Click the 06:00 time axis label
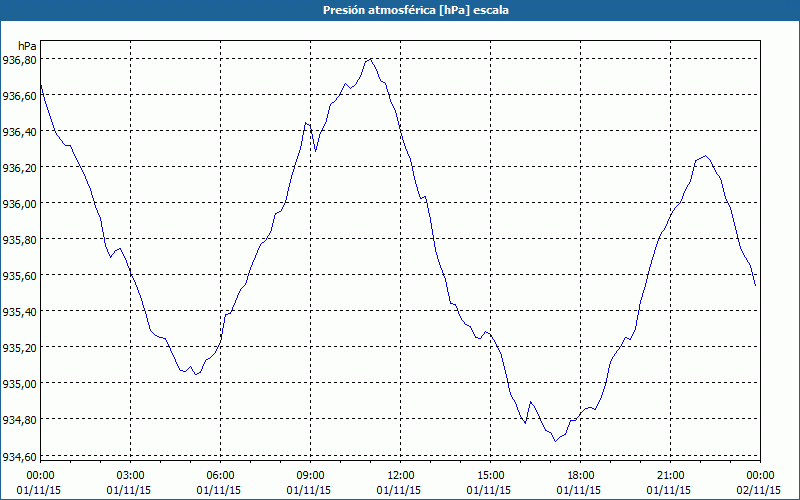Screen dimensions: 800x500 (x=220, y=476)
